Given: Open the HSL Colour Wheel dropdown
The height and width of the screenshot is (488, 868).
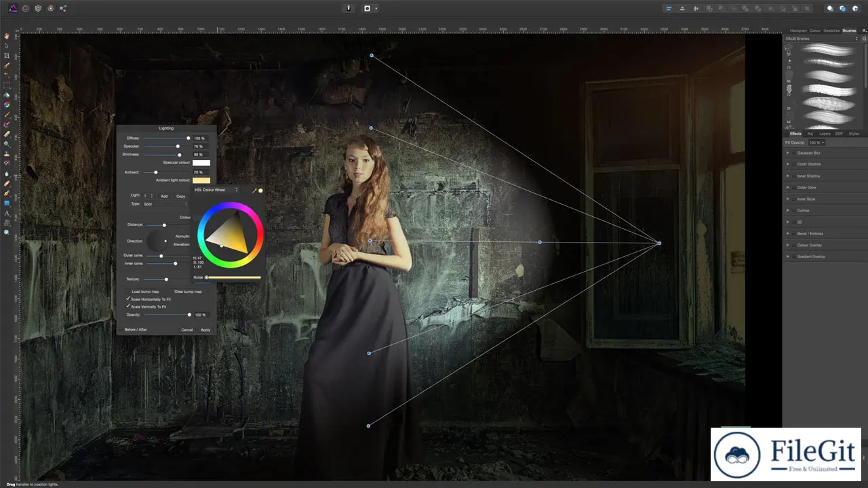Looking at the screenshot, I should [x=216, y=190].
